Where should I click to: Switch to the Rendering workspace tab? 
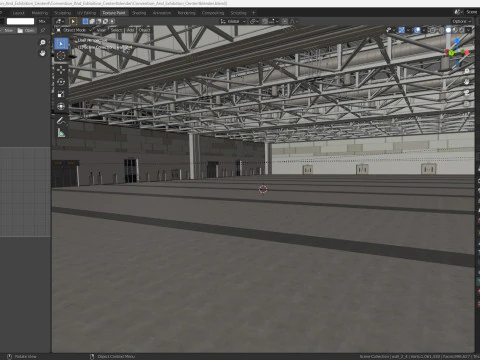pos(186,13)
